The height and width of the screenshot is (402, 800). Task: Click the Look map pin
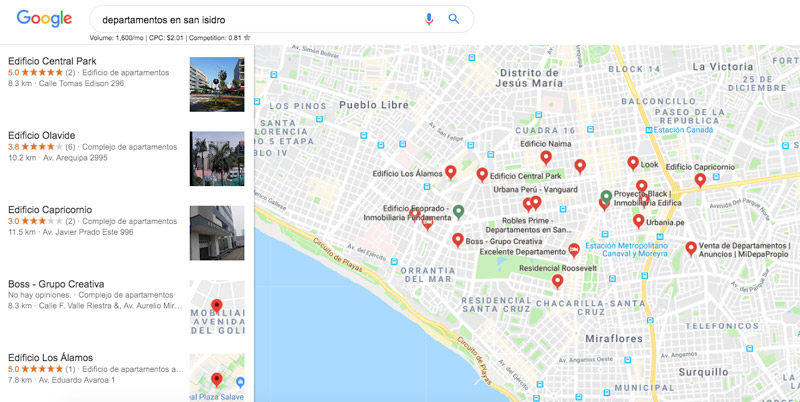pos(633,163)
